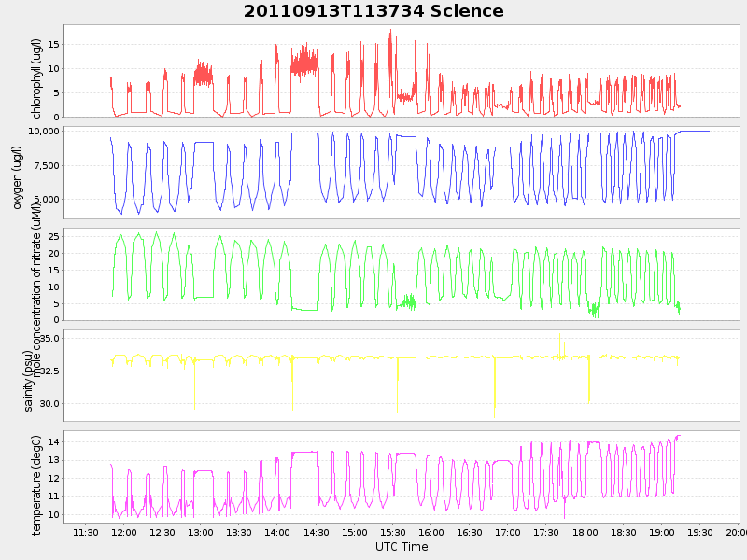Viewport: 747px width, 560px height.
Task: Select the chlorophyll (ug/l) axis label
Action: (x=37, y=78)
